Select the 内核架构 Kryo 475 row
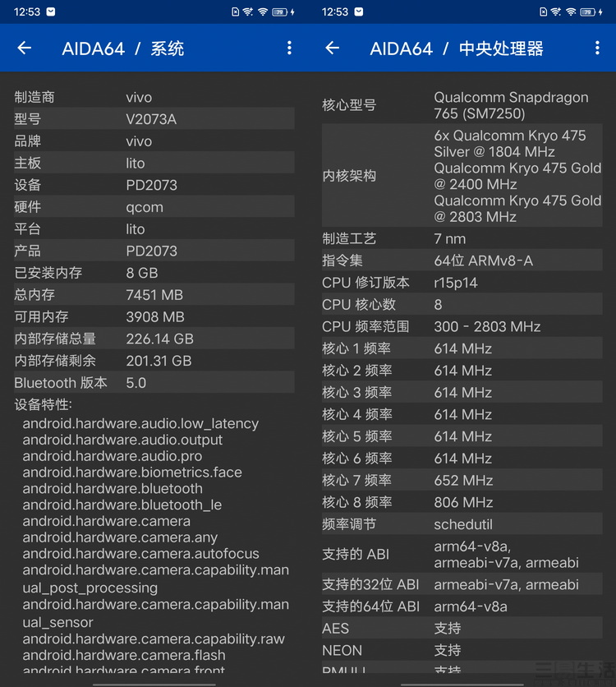 click(462, 176)
